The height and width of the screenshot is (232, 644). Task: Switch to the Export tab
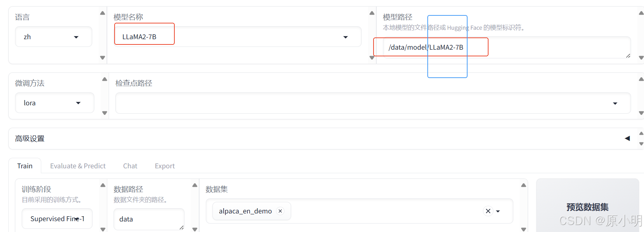(165, 166)
